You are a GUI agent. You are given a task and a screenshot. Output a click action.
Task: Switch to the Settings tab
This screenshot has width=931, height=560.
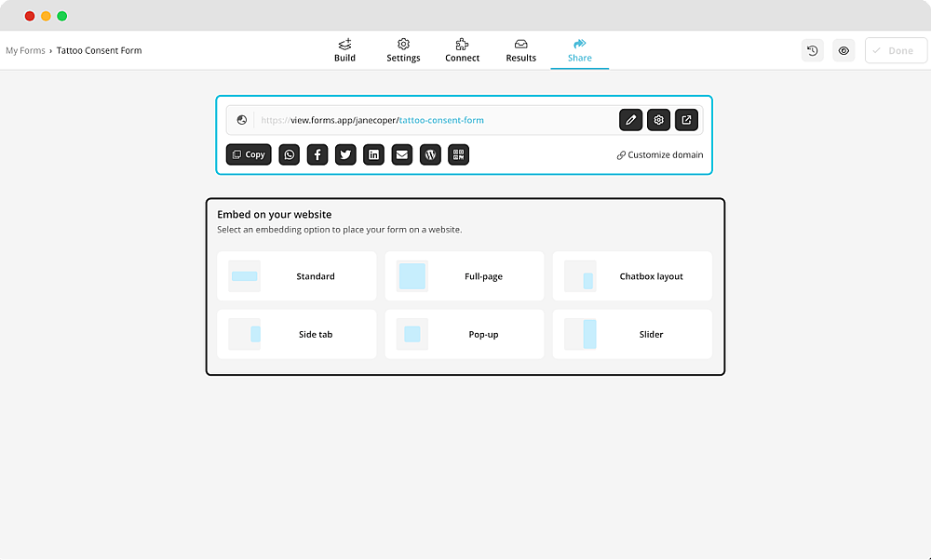pos(403,50)
